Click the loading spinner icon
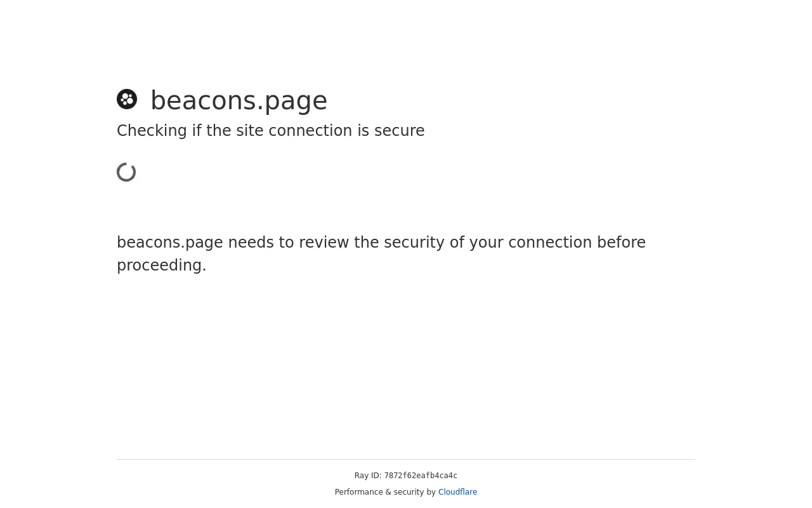812x508 pixels. (x=127, y=172)
